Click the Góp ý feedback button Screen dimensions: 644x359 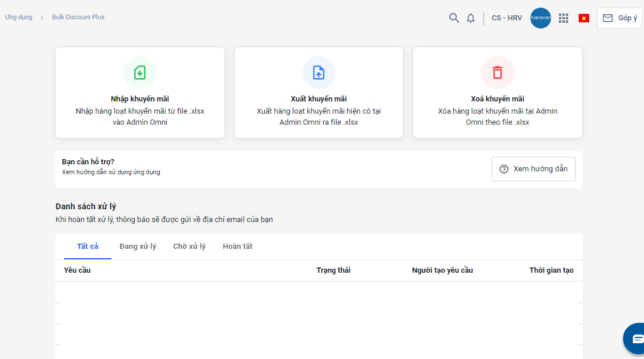619,18
